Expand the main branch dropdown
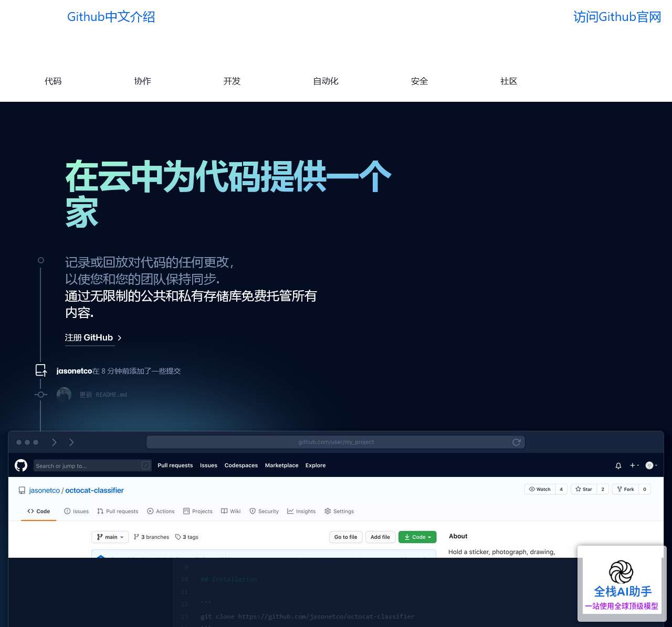The width and height of the screenshot is (672, 627). tap(110, 537)
